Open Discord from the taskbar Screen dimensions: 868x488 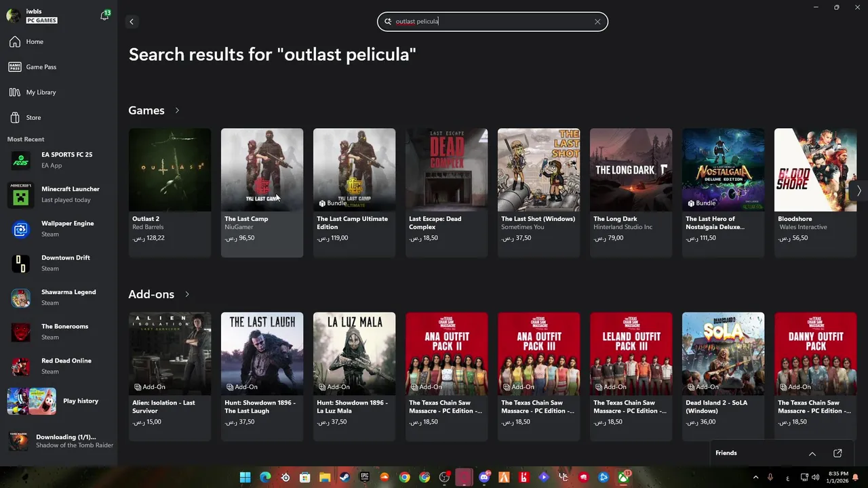(x=484, y=477)
